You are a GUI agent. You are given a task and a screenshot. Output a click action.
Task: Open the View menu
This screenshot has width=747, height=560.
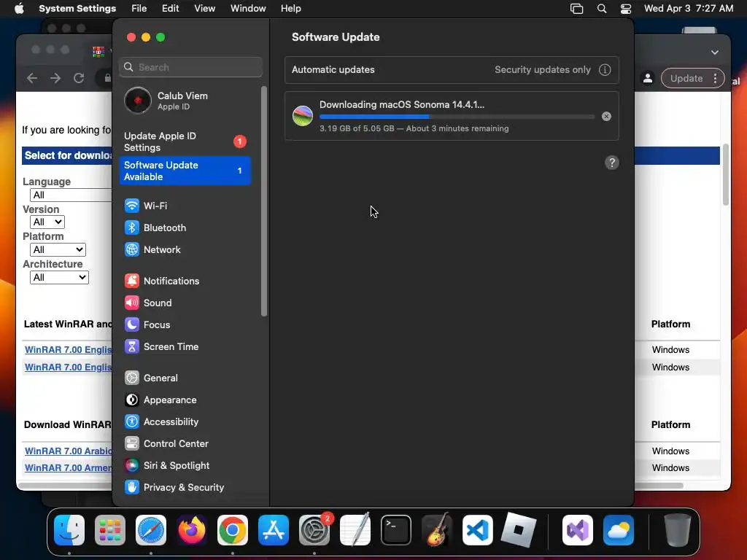(204, 9)
